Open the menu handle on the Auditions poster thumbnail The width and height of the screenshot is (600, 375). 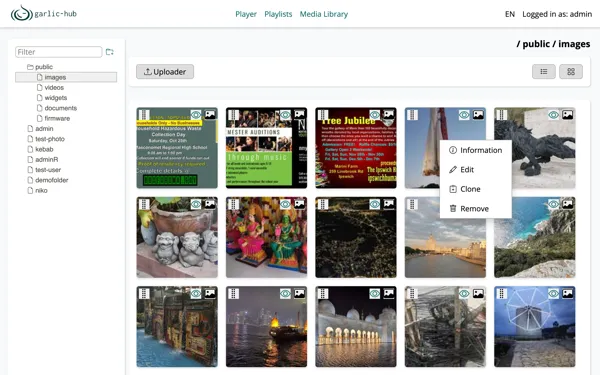click(233, 115)
